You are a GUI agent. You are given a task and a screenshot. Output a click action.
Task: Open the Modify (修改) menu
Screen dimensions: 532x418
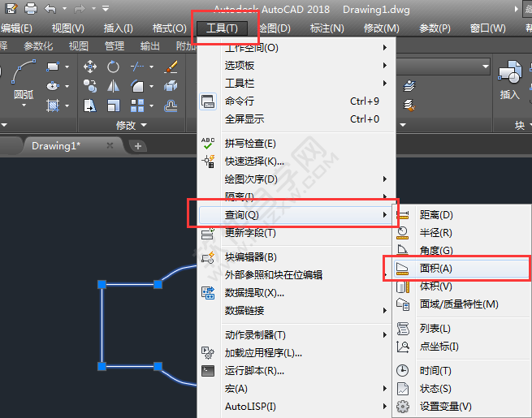382,28
